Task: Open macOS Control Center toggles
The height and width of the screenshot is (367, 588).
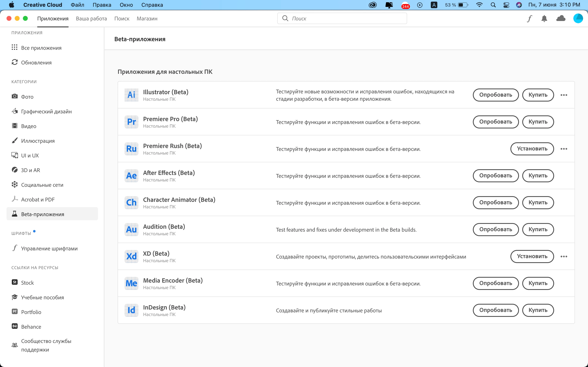Action: point(506,5)
